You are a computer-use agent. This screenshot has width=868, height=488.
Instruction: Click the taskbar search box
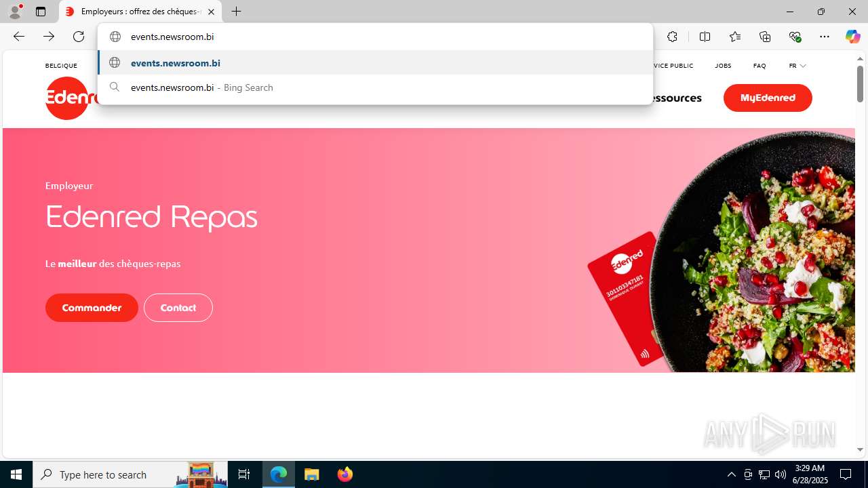tap(130, 474)
